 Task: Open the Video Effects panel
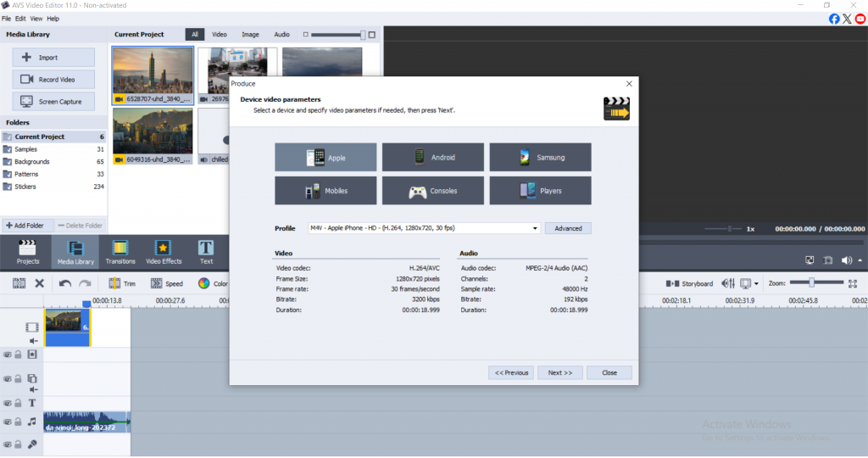click(164, 252)
